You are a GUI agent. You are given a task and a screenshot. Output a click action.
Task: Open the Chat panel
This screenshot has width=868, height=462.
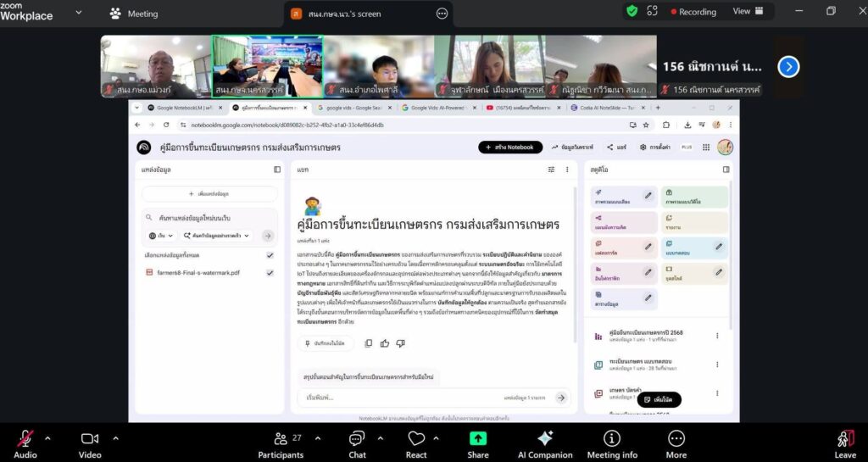[x=357, y=438]
